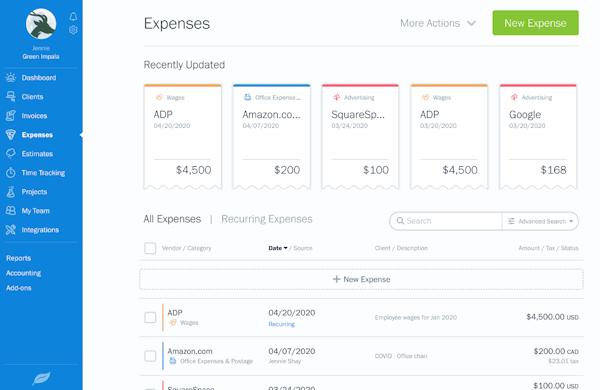Click into the expenses Search field
The image size is (600, 390).
(446, 221)
